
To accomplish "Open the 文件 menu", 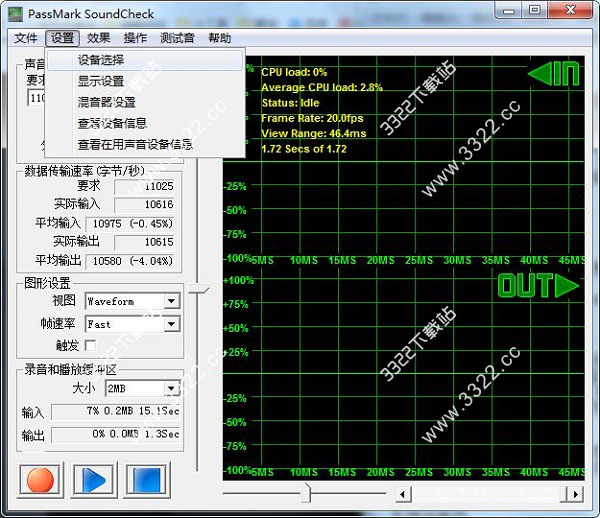I will pos(26,38).
